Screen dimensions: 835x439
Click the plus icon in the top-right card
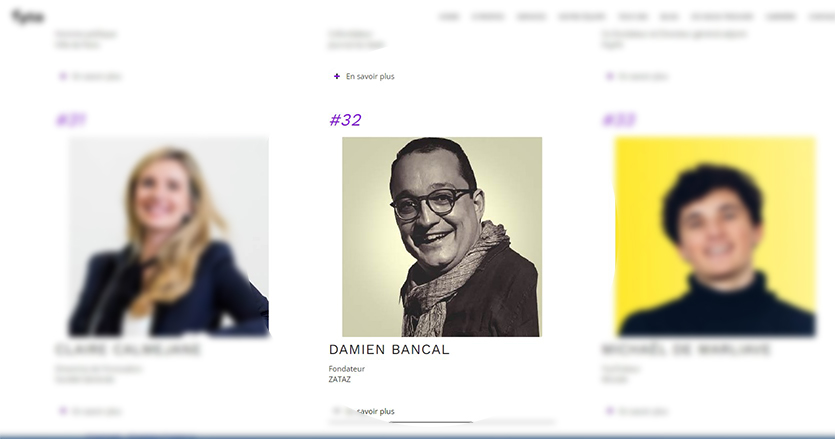pos(610,76)
